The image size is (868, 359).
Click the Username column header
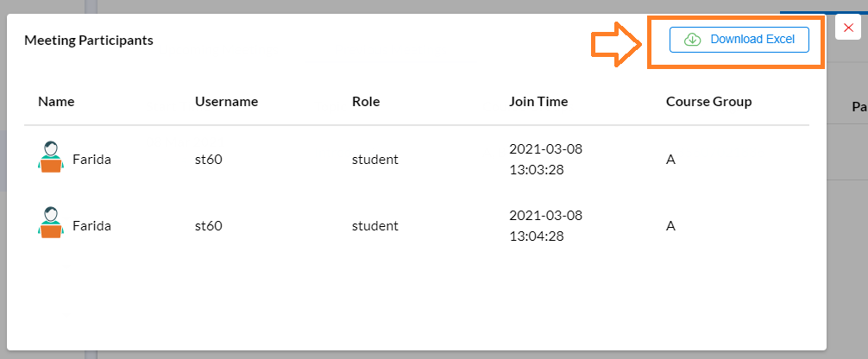[x=226, y=102]
